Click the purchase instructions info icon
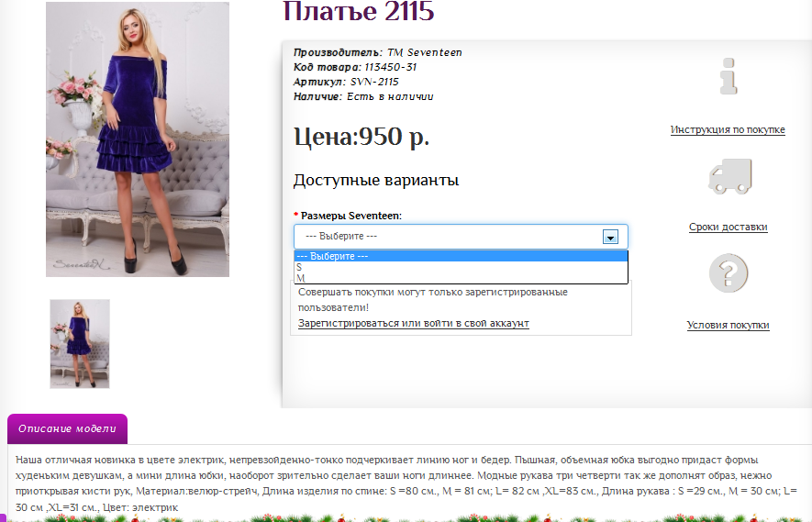The height and width of the screenshot is (522, 812). tap(729, 76)
